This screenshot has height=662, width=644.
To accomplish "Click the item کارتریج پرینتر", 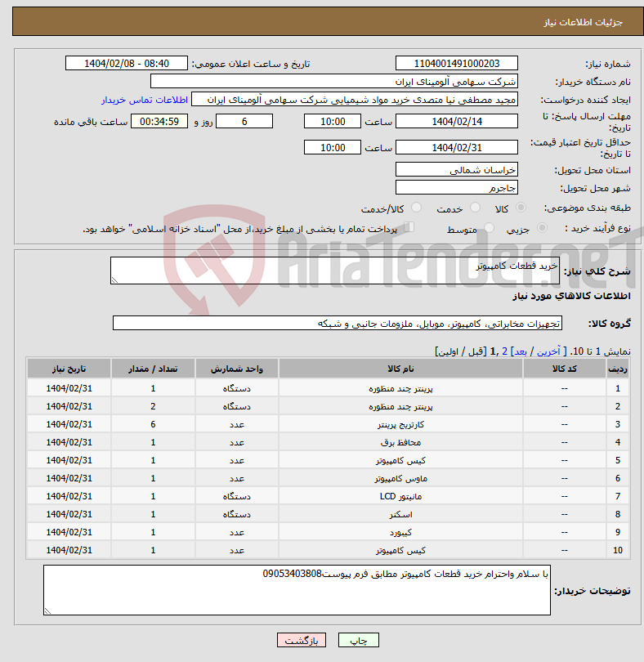I will (400, 424).
